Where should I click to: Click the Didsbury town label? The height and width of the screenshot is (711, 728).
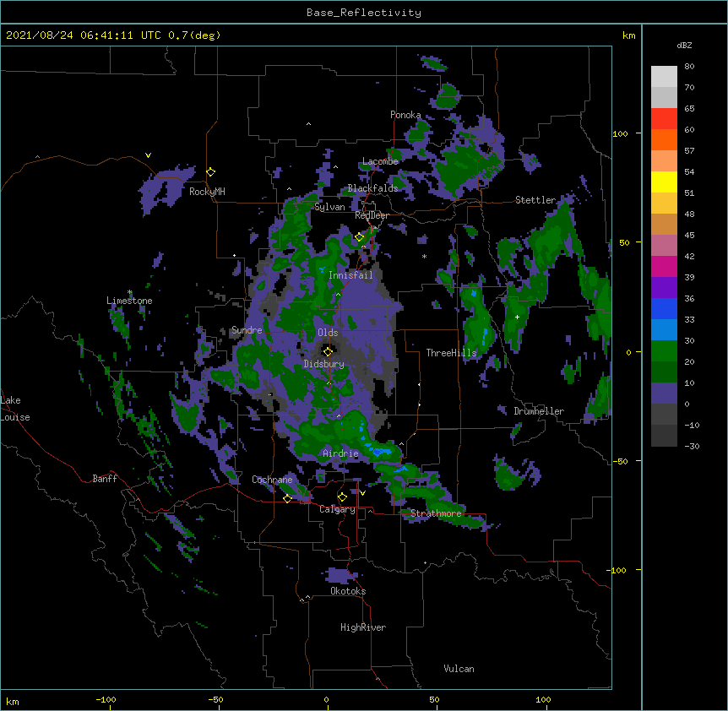[323, 364]
